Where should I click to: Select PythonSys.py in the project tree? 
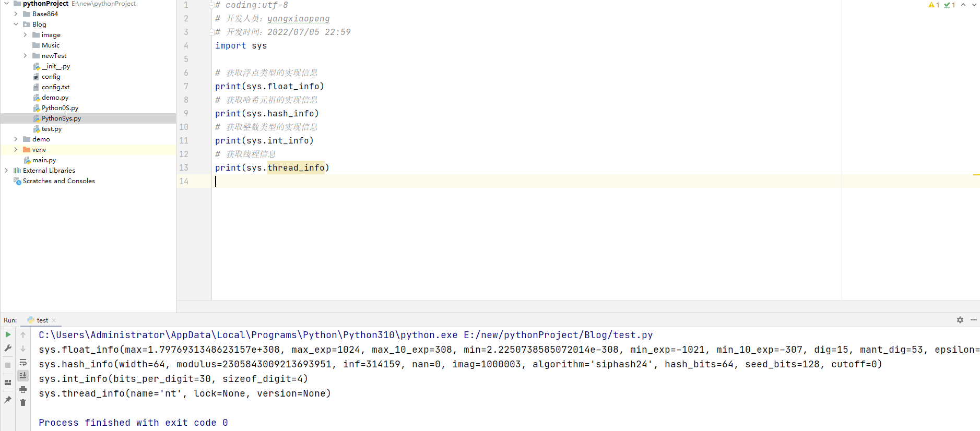point(62,118)
